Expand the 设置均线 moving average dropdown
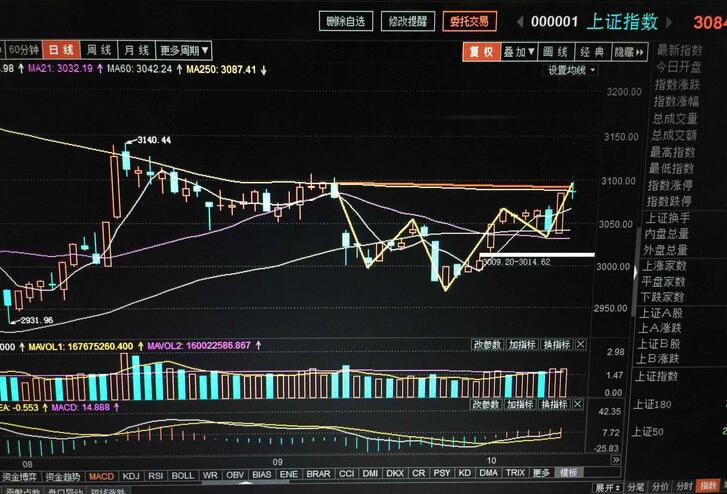Image resolution: width=727 pixels, height=494 pixels. (571, 71)
